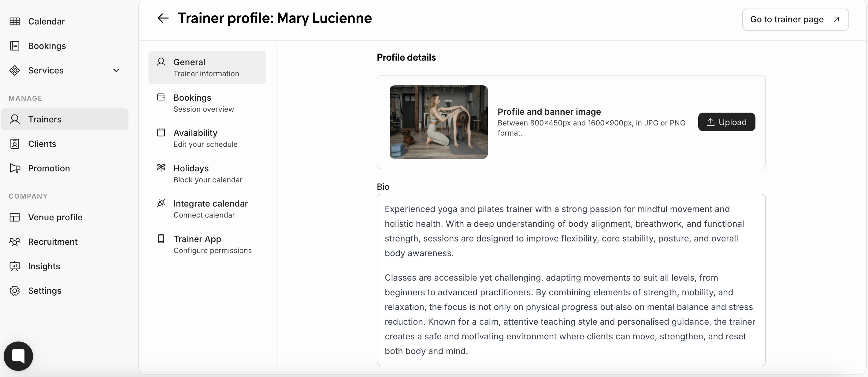The image size is (868, 377).
Task: Click the Calendar grid icon in sidebar
Action: coord(14,22)
